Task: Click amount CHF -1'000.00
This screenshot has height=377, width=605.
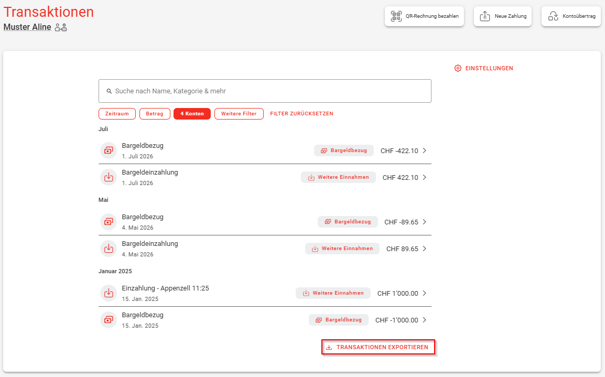Action: [397, 320]
